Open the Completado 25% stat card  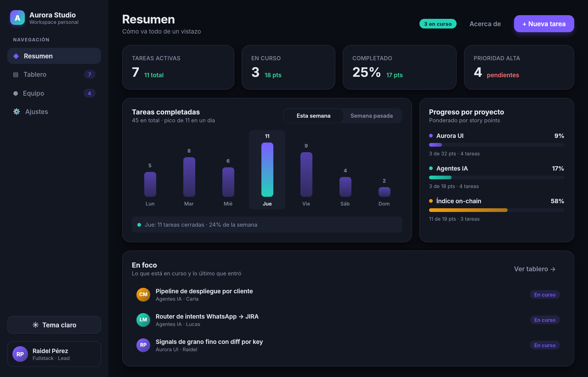[399, 67]
